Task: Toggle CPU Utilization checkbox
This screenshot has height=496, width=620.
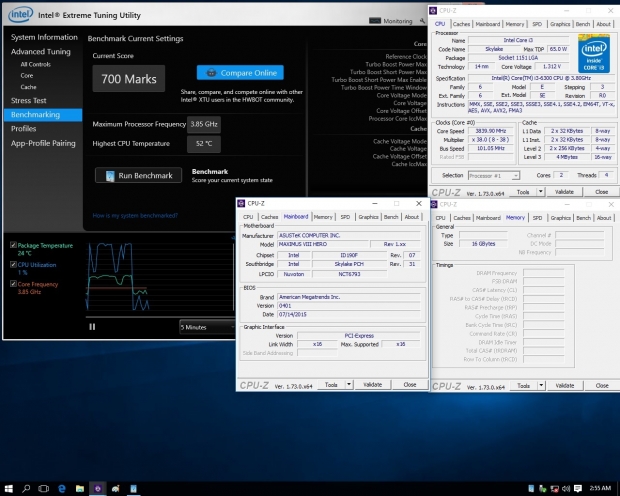Action: pos(13,265)
